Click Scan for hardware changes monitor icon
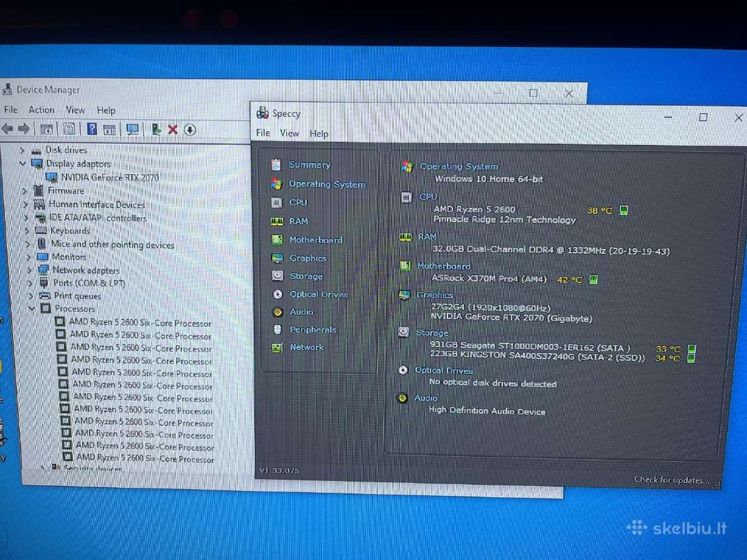The width and height of the screenshot is (747, 560). pyautogui.click(x=133, y=129)
